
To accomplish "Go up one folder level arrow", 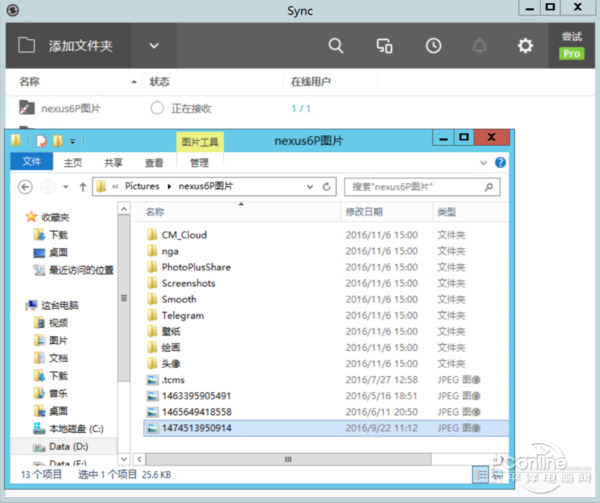I will click(x=82, y=187).
